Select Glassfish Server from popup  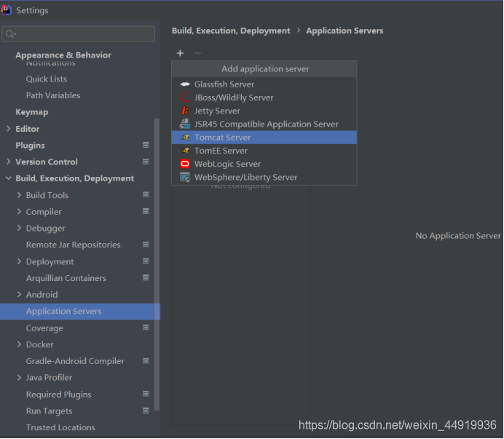coord(264,84)
